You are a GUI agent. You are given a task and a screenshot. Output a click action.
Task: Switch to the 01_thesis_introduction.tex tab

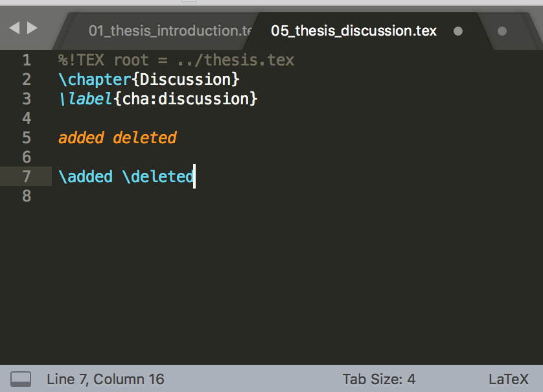click(168, 30)
